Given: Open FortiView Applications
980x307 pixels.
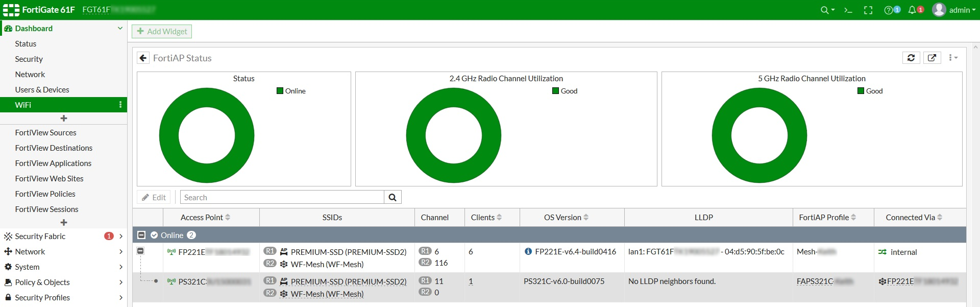Looking at the screenshot, I should click(53, 163).
